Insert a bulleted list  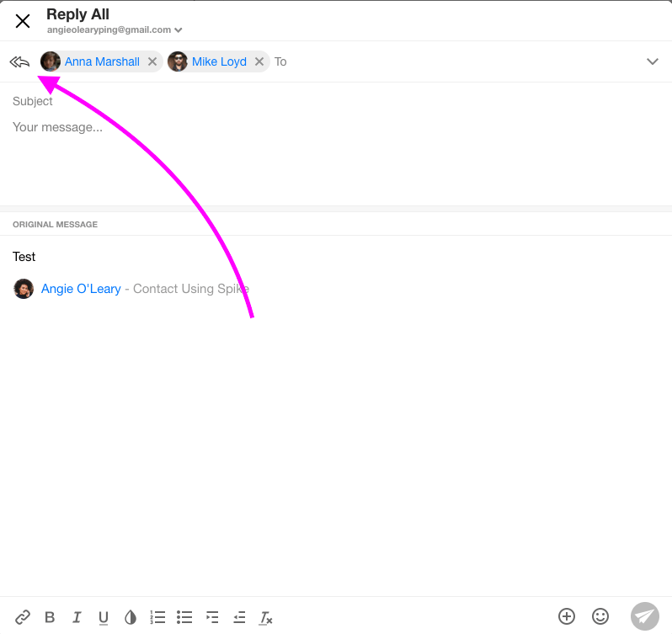[184, 617]
